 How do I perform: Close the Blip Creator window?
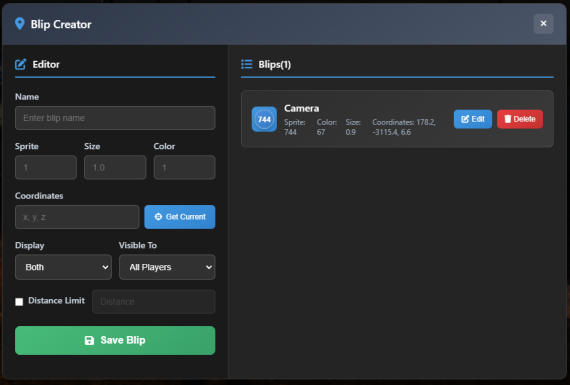click(x=543, y=24)
